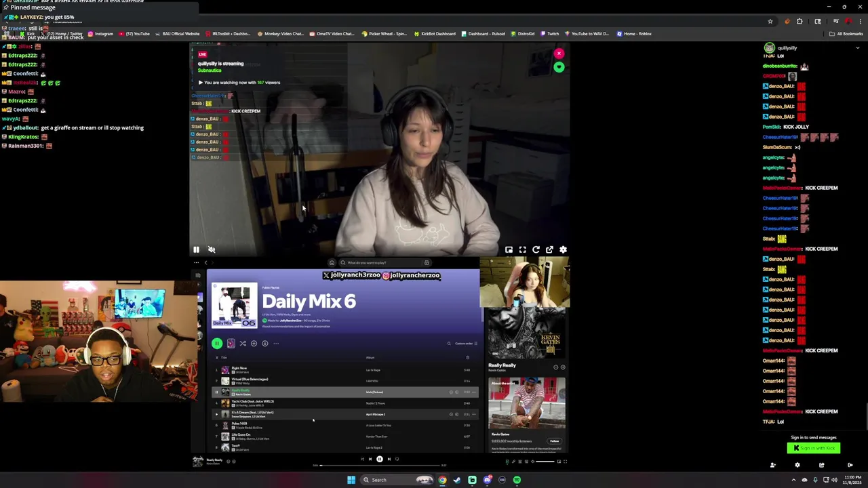Open the KickBot Dashboard bookmark
This screenshot has width=868, height=488.
[x=435, y=34]
